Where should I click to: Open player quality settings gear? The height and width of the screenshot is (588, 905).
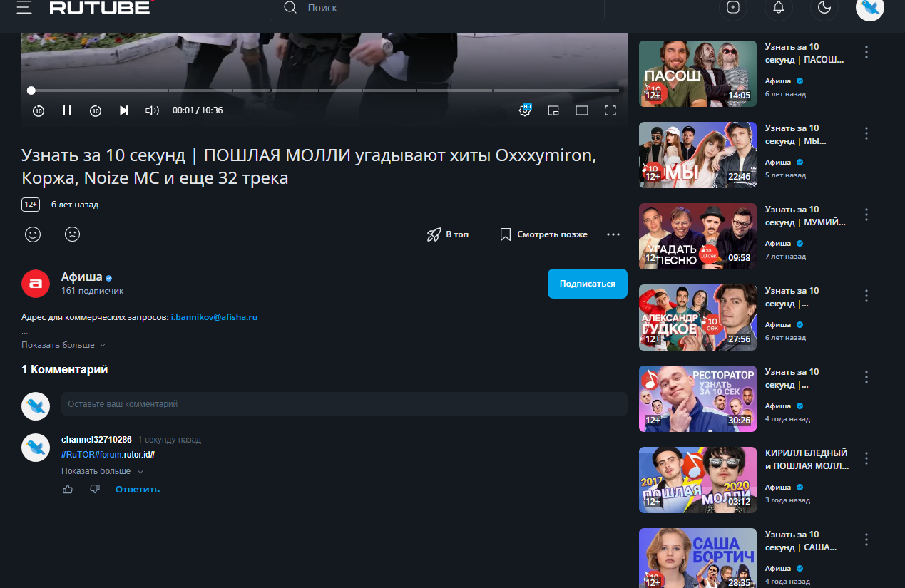click(525, 110)
